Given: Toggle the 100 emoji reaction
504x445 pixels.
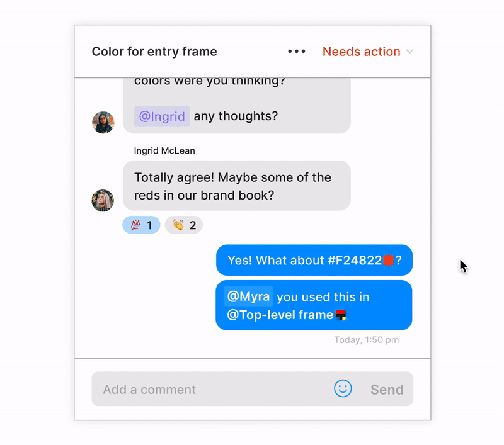Looking at the screenshot, I should [x=141, y=225].
